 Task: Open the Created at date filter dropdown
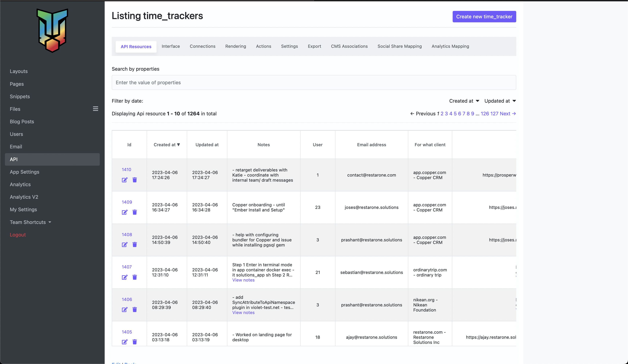(x=464, y=101)
